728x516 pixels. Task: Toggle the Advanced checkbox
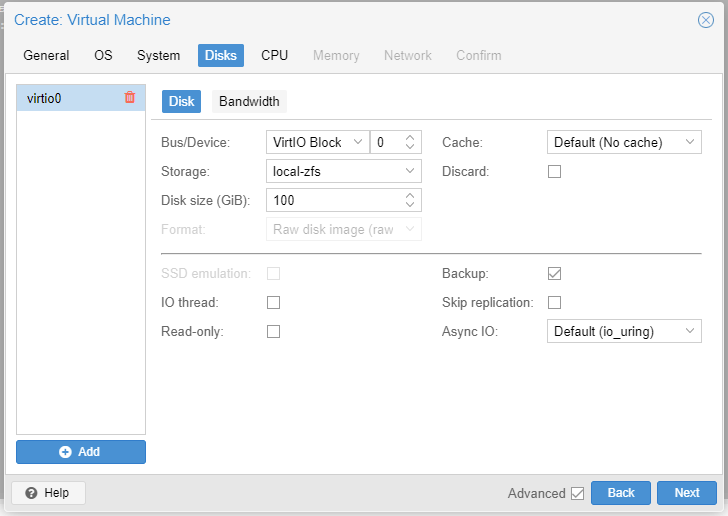click(x=578, y=493)
